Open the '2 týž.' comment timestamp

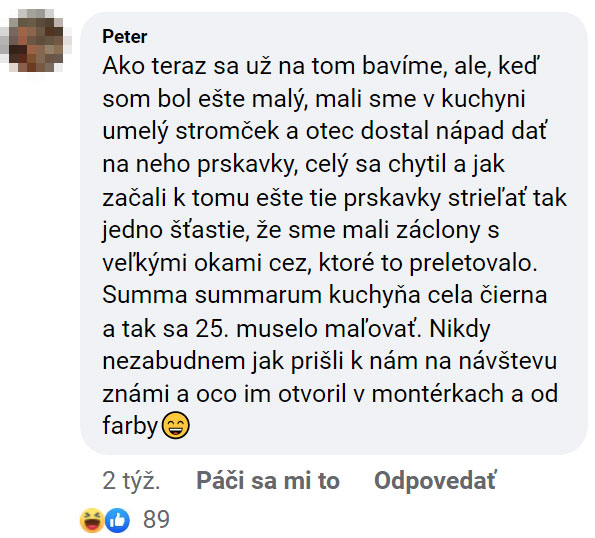[x=131, y=481]
